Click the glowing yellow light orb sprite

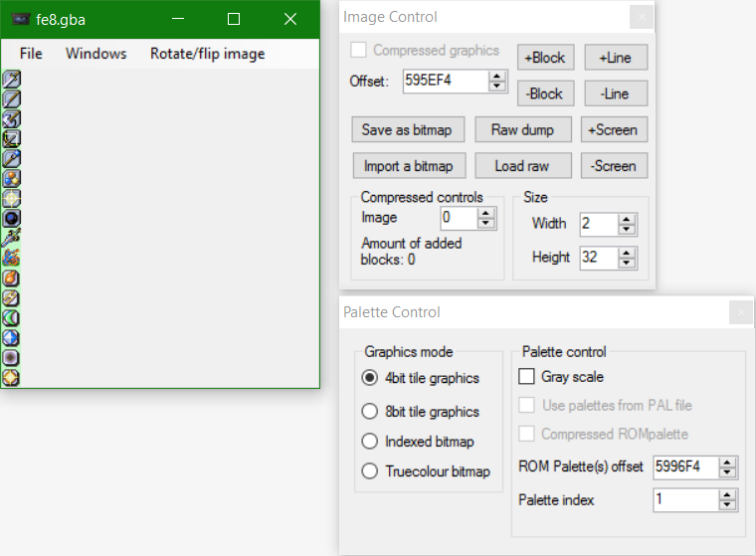pyautogui.click(x=12, y=198)
